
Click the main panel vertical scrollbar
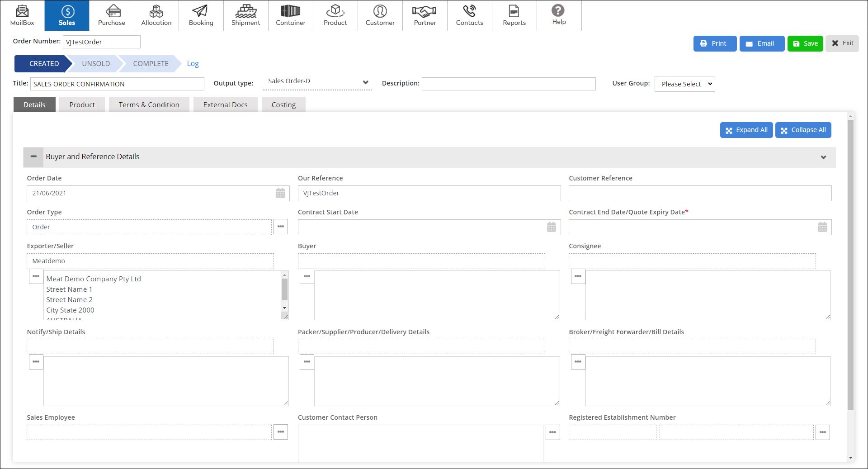pos(850,265)
